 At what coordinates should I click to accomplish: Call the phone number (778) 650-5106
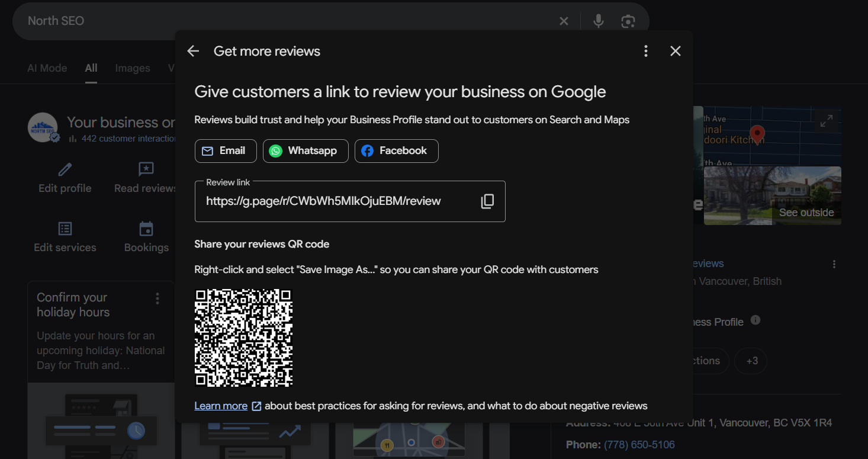click(x=639, y=445)
